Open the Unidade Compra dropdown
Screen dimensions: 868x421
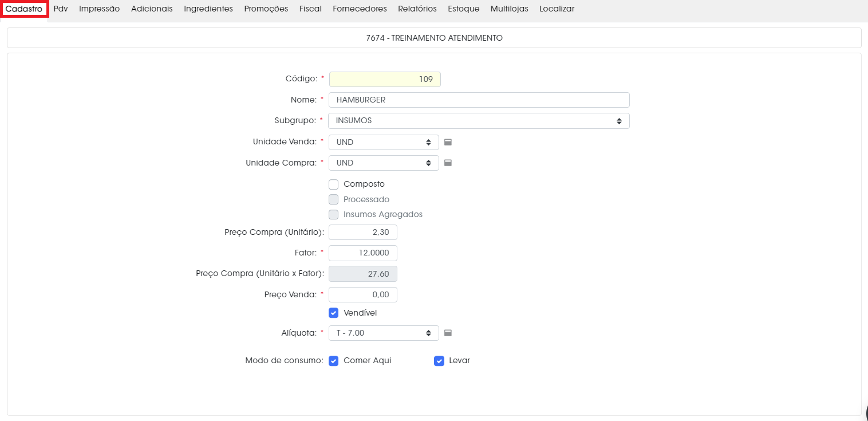tap(384, 163)
